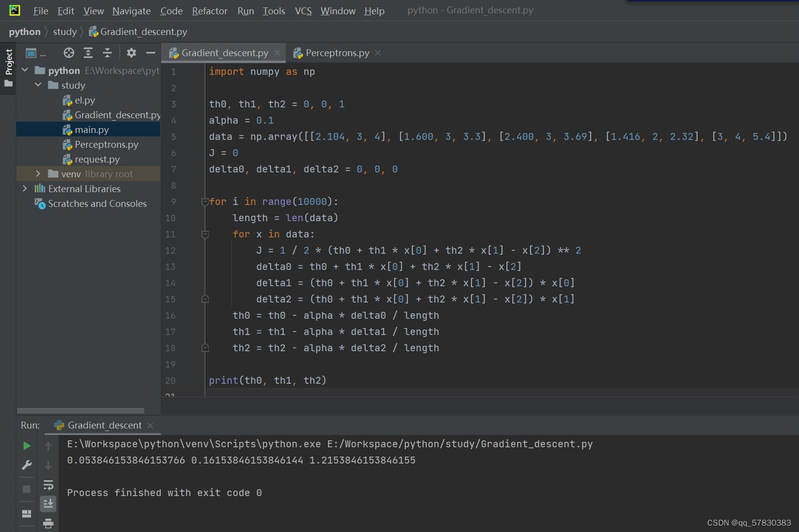The image size is (799, 532).
Task: Open the Edit menu
Action: (66, 11)
